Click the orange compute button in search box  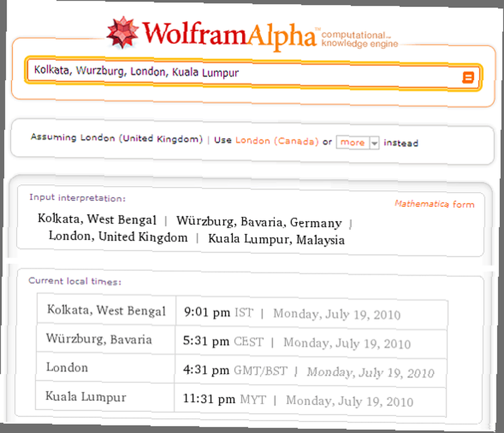468,78
